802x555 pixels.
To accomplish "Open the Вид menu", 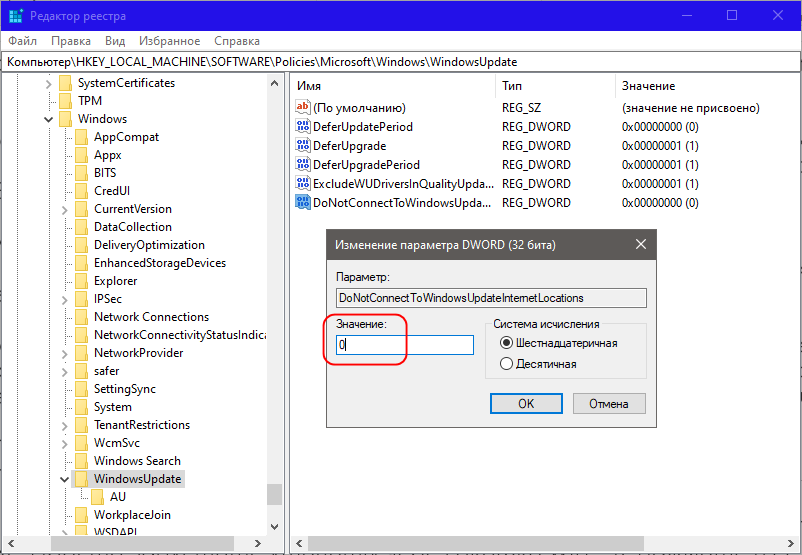I will pyautogui.click(x=115, y=40).
